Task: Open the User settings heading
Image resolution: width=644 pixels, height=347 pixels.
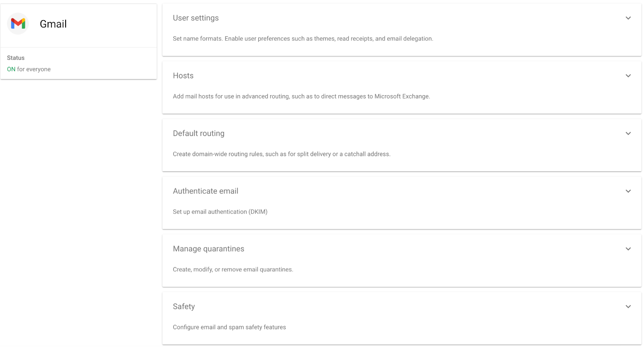Action: [x=196, y=18]
